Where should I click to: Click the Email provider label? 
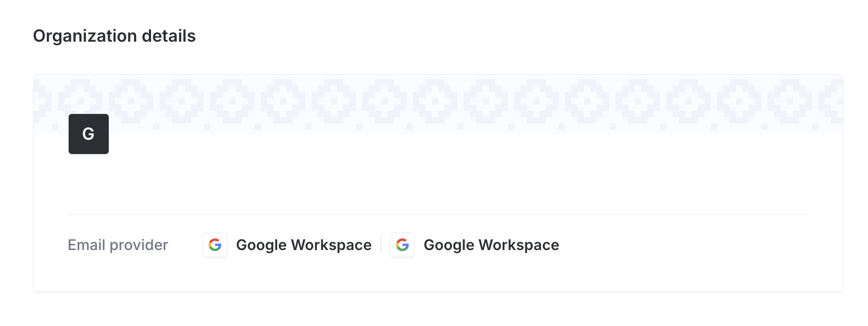click(x=118, y=245)
